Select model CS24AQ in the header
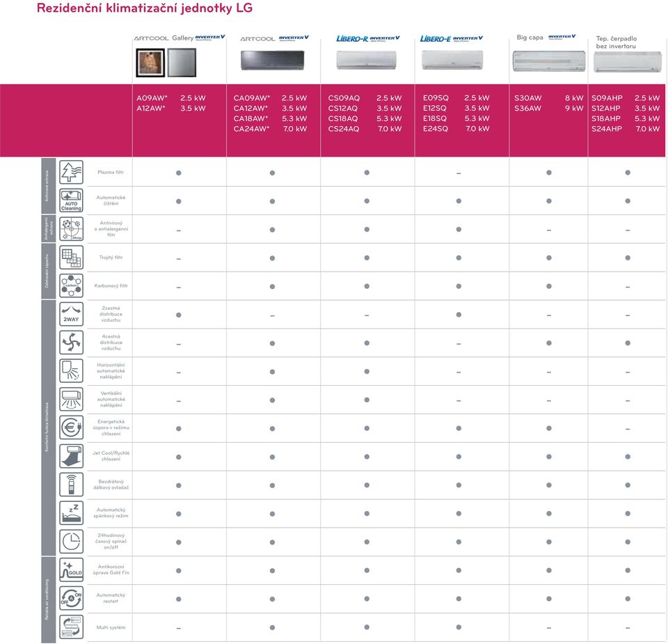The width and height of the screenshot is (668, 644). pyautogui.click(x=344, y=129)
